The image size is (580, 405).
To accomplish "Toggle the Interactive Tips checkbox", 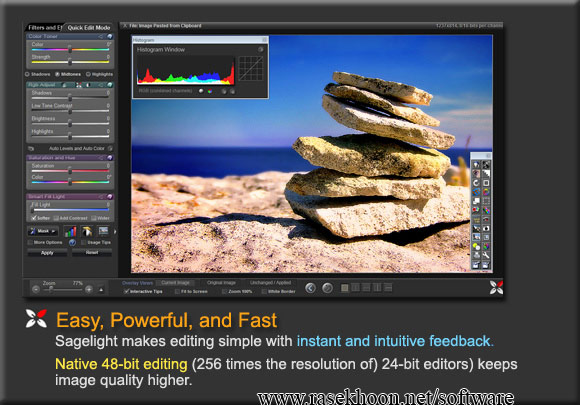I will (x=126, y=291).
